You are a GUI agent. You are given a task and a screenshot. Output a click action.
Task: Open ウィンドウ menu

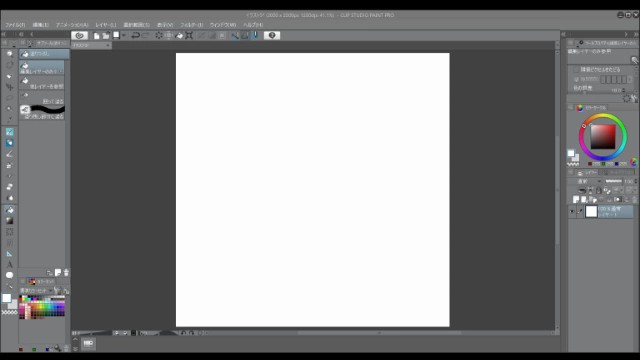coord(223,25)
